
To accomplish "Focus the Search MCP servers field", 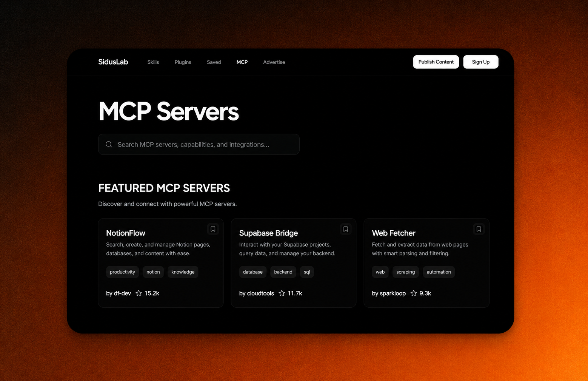I will 199,144.
